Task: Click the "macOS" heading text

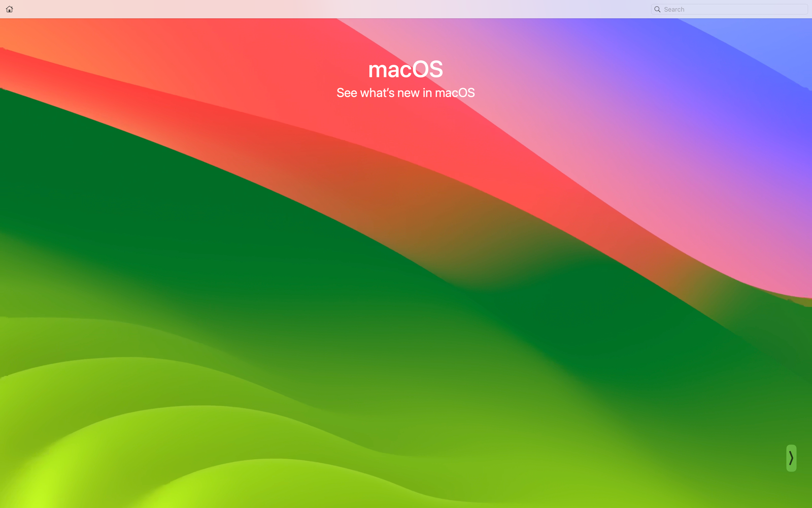Action: pyautogui.click(x=405, y=69)
